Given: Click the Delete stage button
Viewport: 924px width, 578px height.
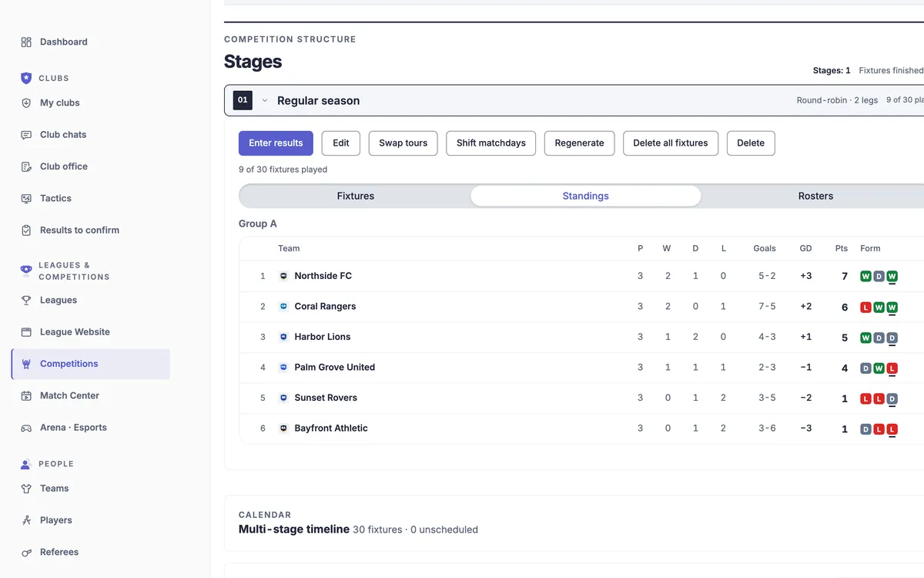Looking at the screenshot, I should (x=751, y=143).
